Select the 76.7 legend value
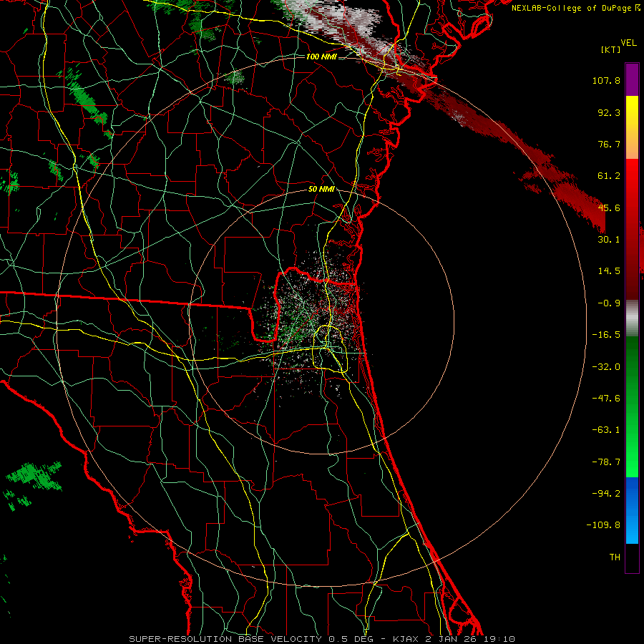 tap(609, 144)
